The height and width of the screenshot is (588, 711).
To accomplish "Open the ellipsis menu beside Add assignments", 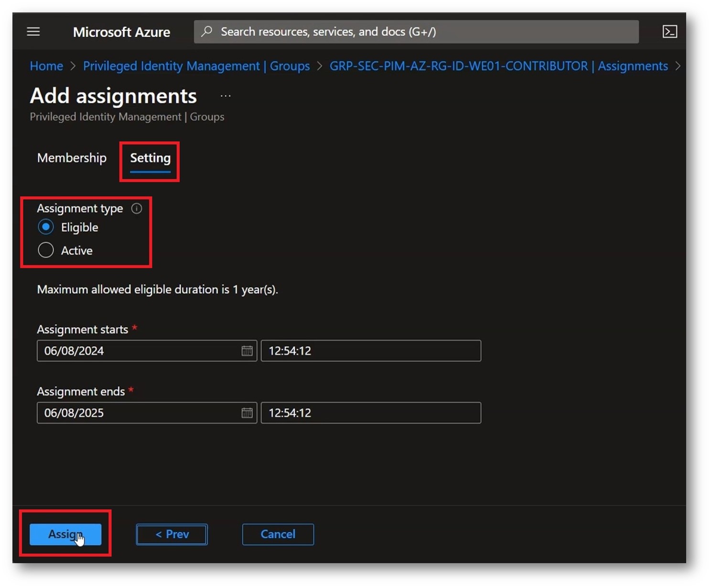I will point(226,96).
